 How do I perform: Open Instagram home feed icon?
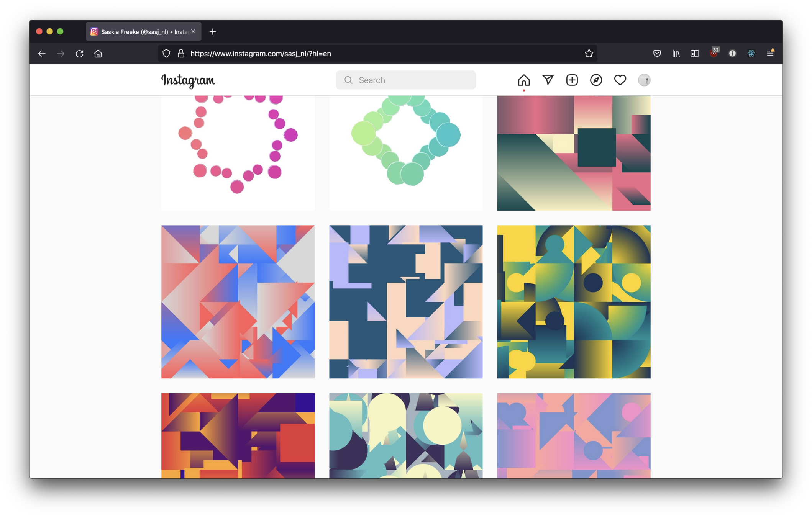tap(523, 80)
